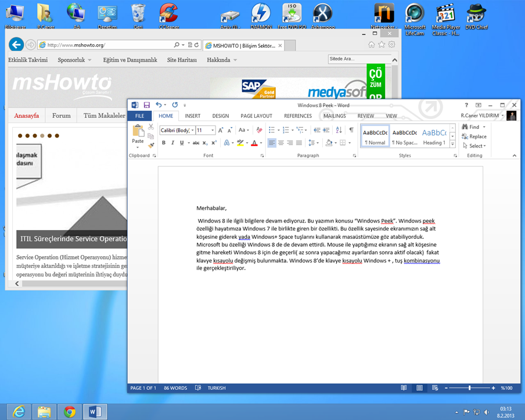Screen dimensions: 525x420
Task: Clear all formatting with the eraser icon
Action: coord(259,130)
